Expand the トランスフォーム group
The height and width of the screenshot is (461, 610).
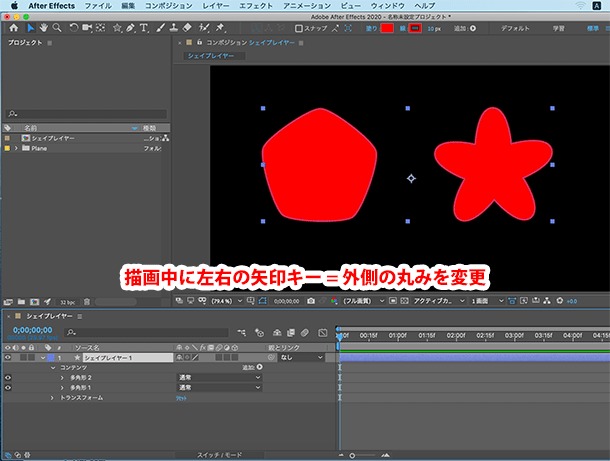(53, 398)
